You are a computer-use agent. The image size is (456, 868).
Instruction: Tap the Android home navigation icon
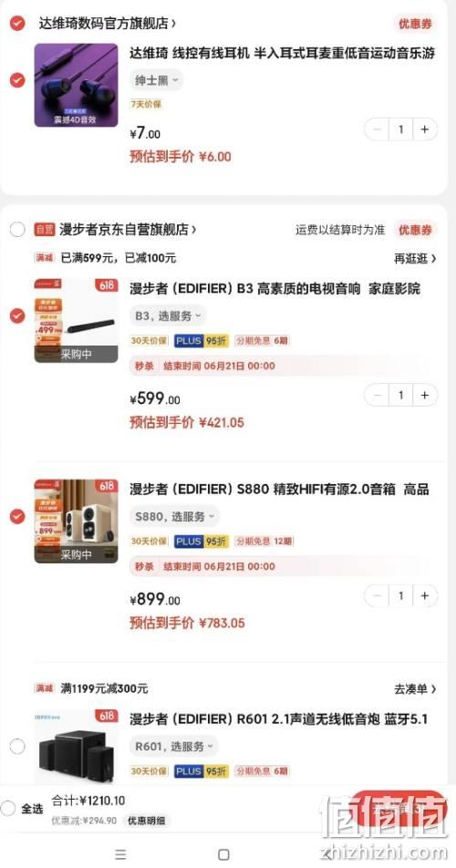(223, 854)
